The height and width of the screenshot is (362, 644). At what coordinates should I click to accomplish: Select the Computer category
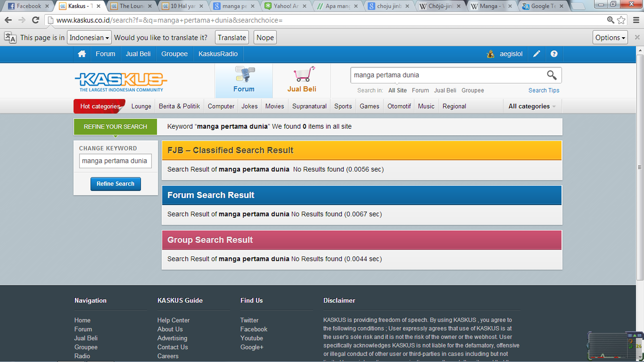pos(221,106)
